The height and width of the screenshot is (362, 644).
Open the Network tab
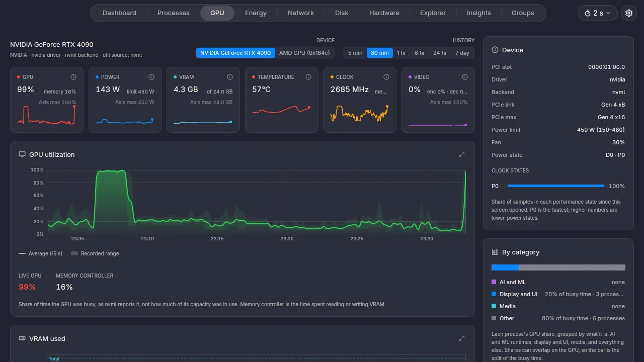301,13
